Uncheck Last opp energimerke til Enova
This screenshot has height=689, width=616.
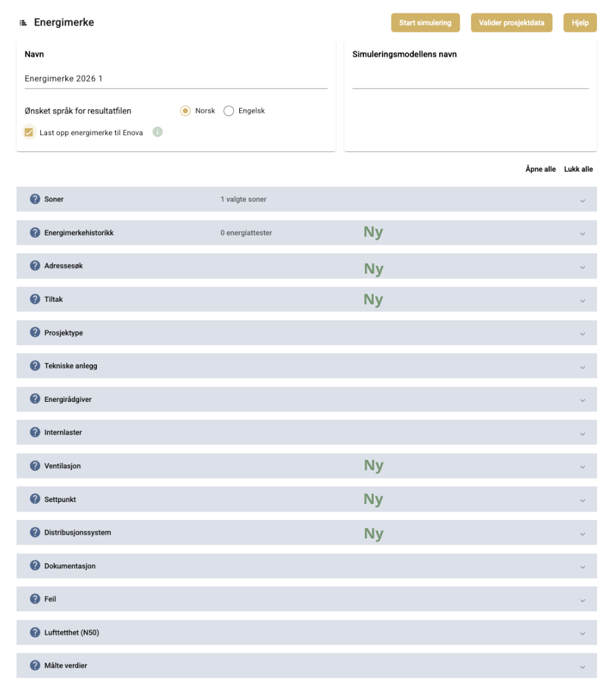(x=29, y=133)
